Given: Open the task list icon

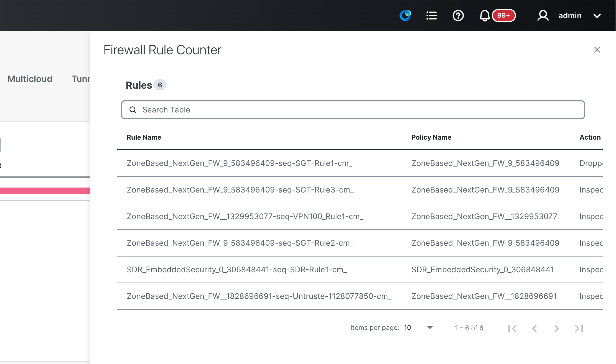Looking at the screenshot, I should (x=431, y=16).
